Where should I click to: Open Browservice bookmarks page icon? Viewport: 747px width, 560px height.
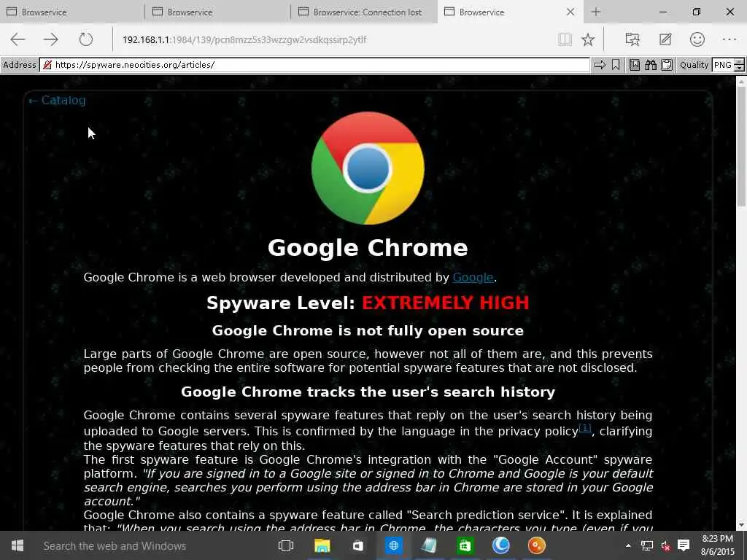pyautogui.click(x=635, y=65)
